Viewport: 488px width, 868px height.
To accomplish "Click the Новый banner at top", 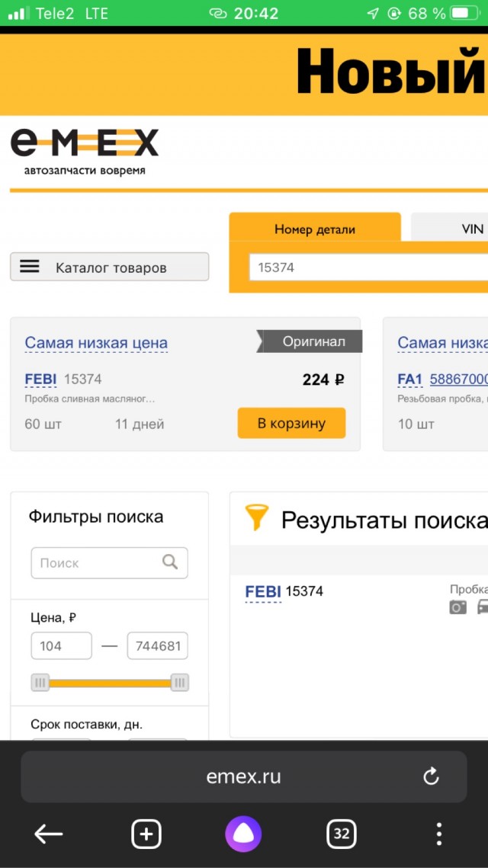I will click(x=244, y=74).
